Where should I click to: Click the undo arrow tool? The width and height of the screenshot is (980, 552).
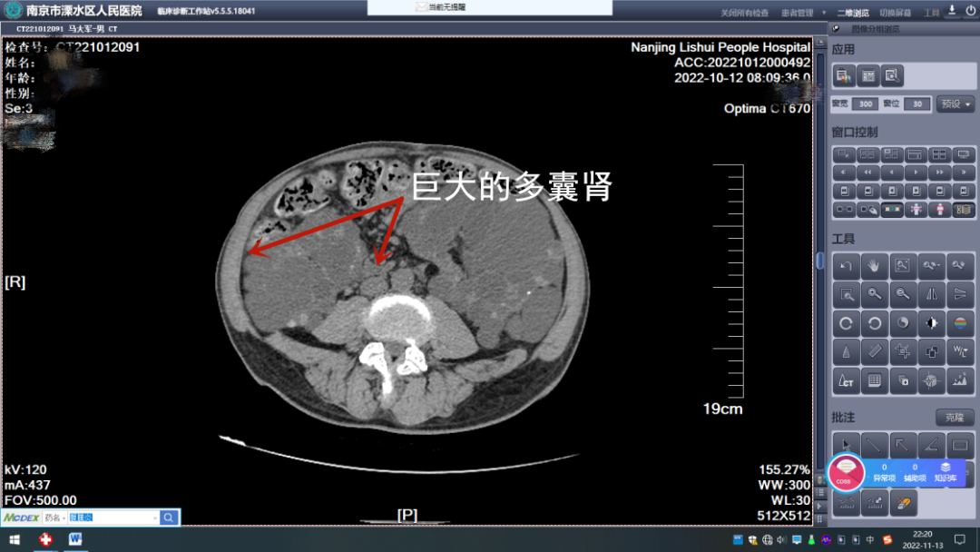pyautogui.click(x=846, y=266)
